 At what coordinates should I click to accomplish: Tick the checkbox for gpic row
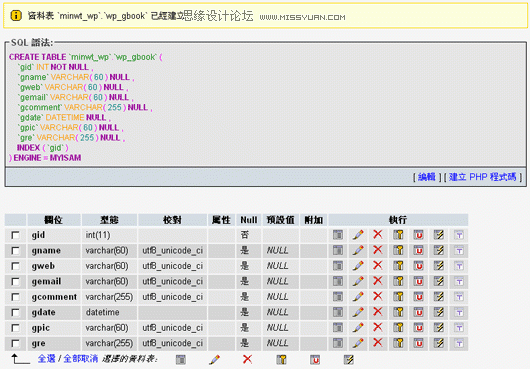(x=15, y=328)
